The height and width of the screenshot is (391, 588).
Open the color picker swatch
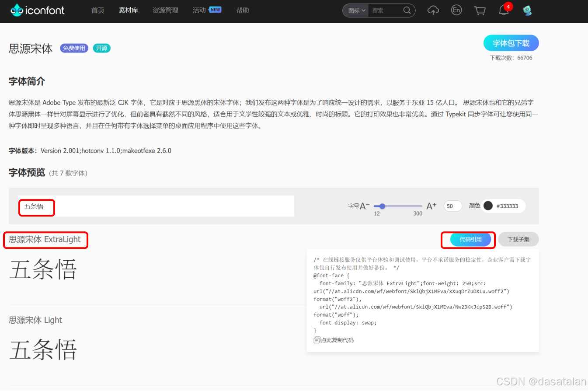point(488,206)
